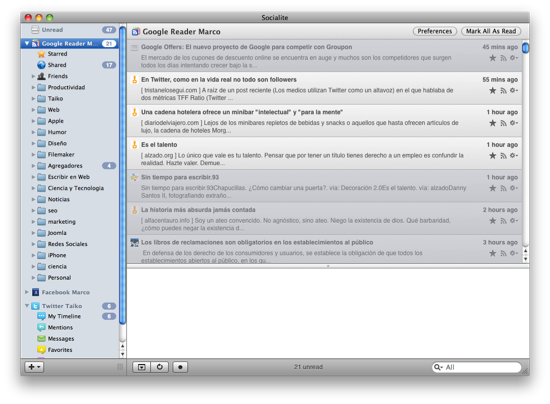550x404 pixels.
Task: Star the 'Una cadena hotelera' article
Action: click(x=492, y=123)
